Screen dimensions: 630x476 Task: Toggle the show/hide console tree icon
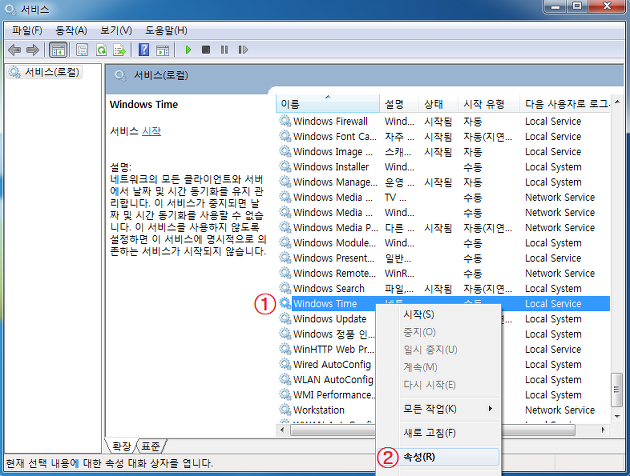point(58,50)
